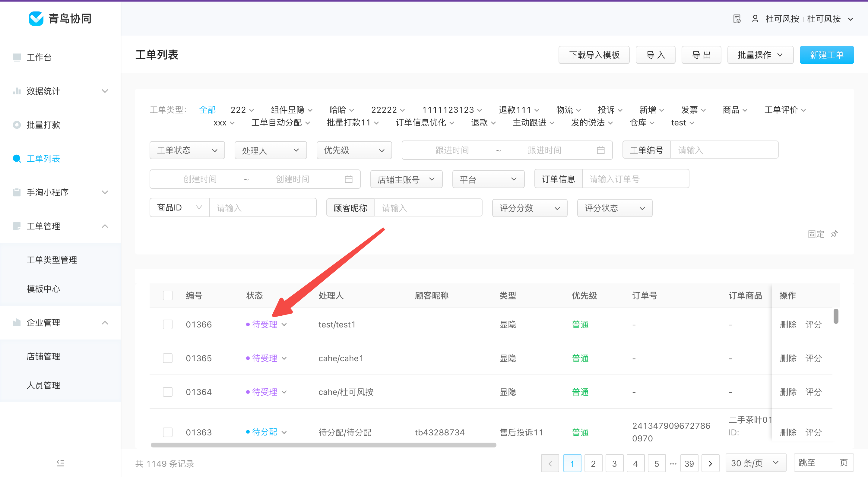Open 店铺管理 in sidebar
868x477 pixels.
[x=43, y=356]
